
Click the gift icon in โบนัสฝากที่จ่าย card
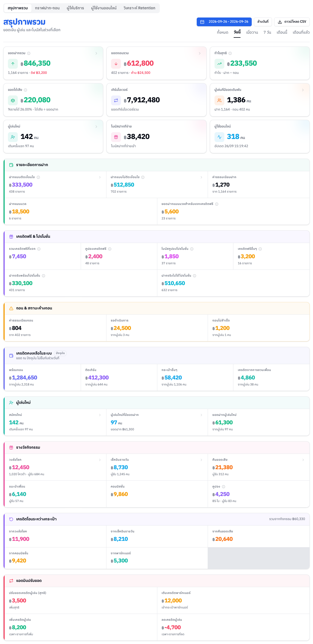coord(116,137)
